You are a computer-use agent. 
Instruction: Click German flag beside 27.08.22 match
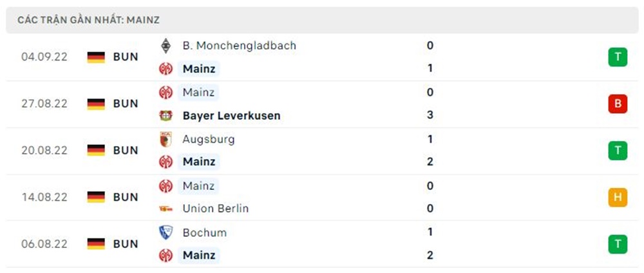click(96, 104)
